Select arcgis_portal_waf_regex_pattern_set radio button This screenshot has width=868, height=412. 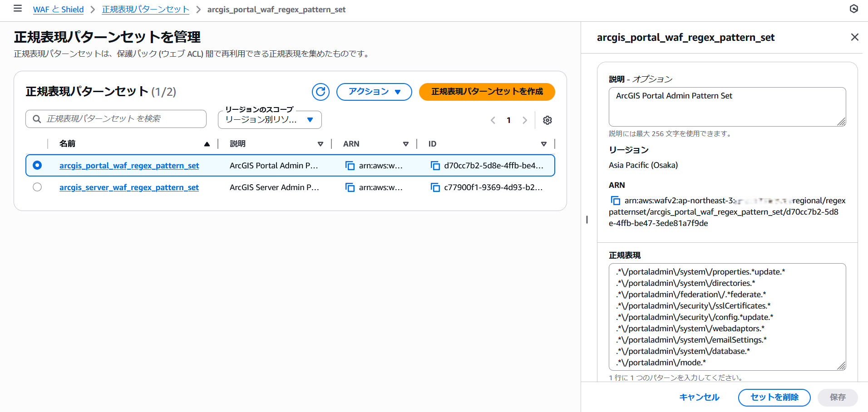(37, 165)
